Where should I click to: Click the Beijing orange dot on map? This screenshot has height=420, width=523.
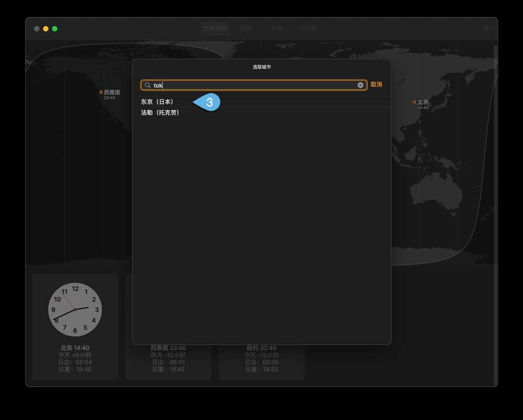pyautogui.click(x=415, y=103)
